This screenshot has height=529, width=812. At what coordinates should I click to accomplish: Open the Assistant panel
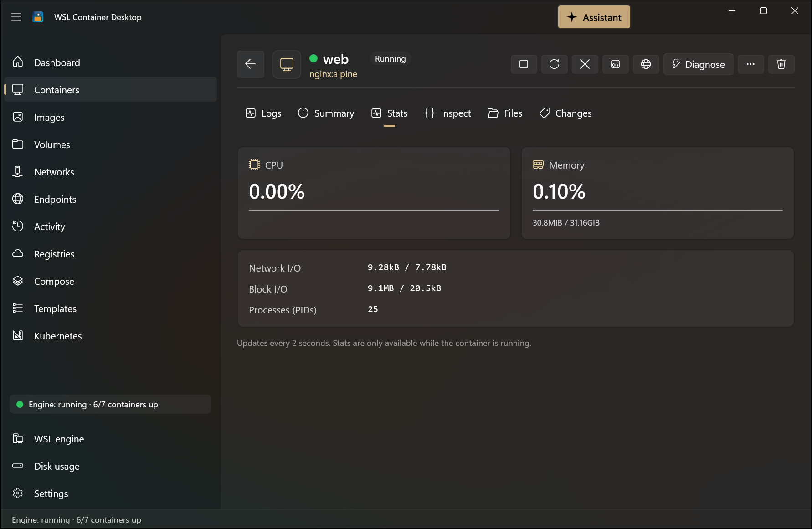[x=594, y=17]
